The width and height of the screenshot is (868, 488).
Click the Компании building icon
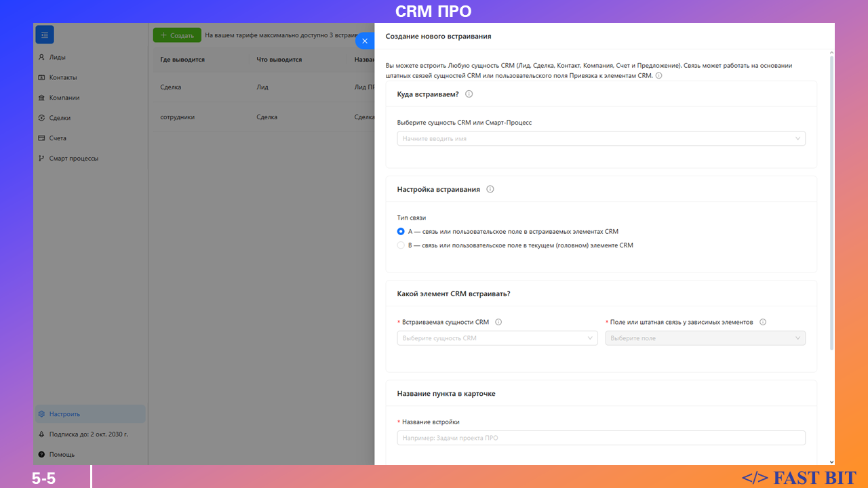point(41,98)
